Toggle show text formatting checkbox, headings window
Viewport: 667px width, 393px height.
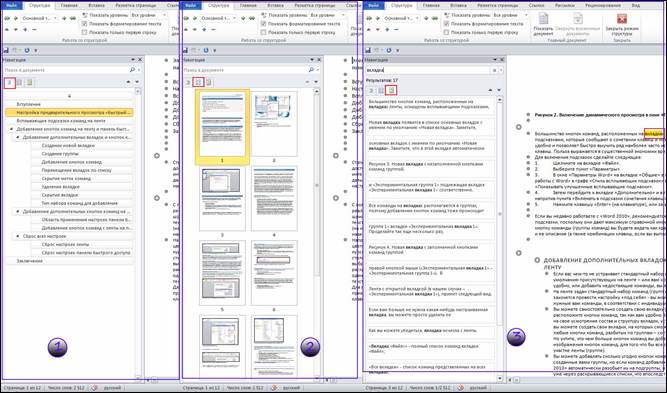pyautogui.click(x=84, y=24)
